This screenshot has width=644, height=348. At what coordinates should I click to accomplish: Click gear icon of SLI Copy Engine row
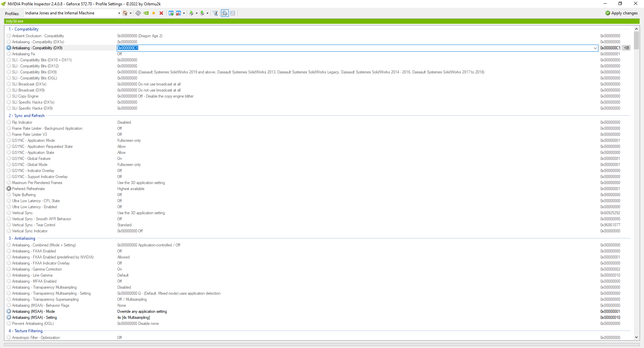(x=9, y=96)
